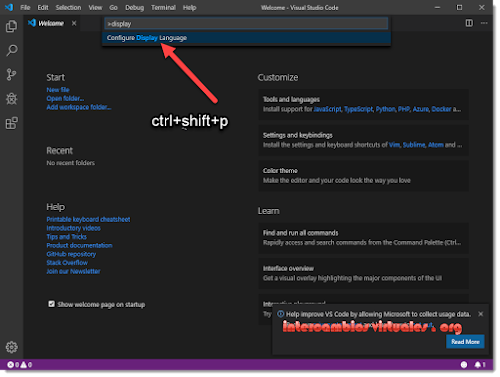Open the Debug view bug icon
The height and width of the screenshot is (377, 500).
[x=11, y=99]
